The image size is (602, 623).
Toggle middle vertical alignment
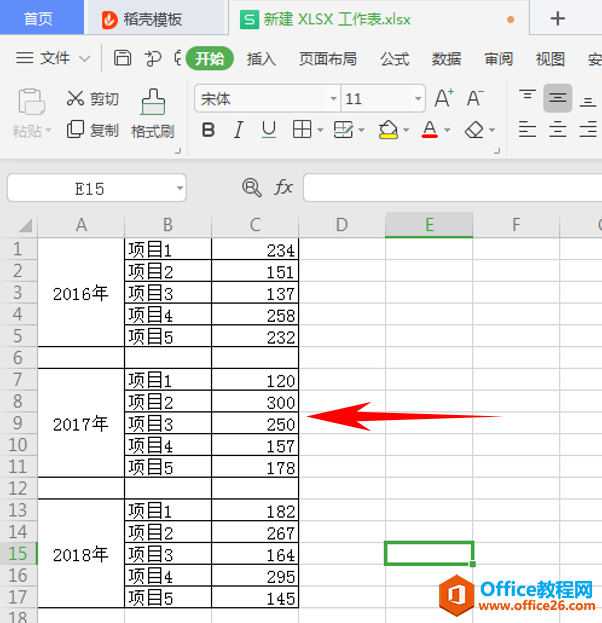[558, 98]
